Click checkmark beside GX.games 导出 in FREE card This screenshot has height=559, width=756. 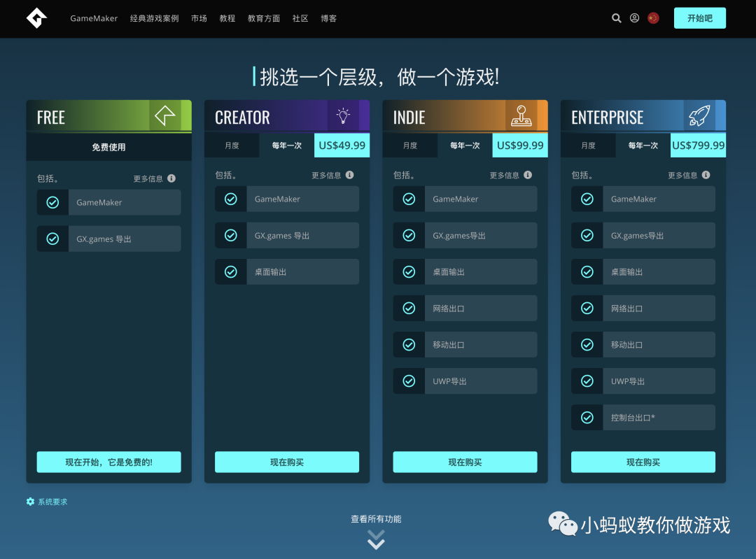click(52, 239)
